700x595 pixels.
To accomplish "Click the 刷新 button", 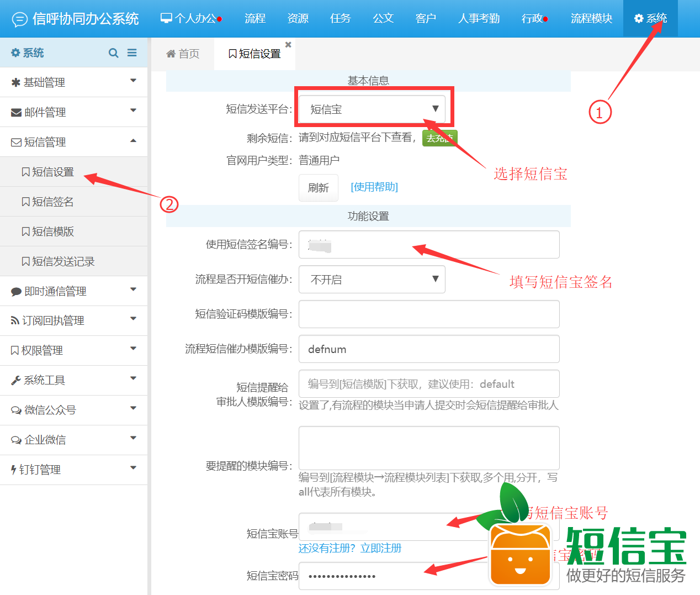I will [318, 188].
